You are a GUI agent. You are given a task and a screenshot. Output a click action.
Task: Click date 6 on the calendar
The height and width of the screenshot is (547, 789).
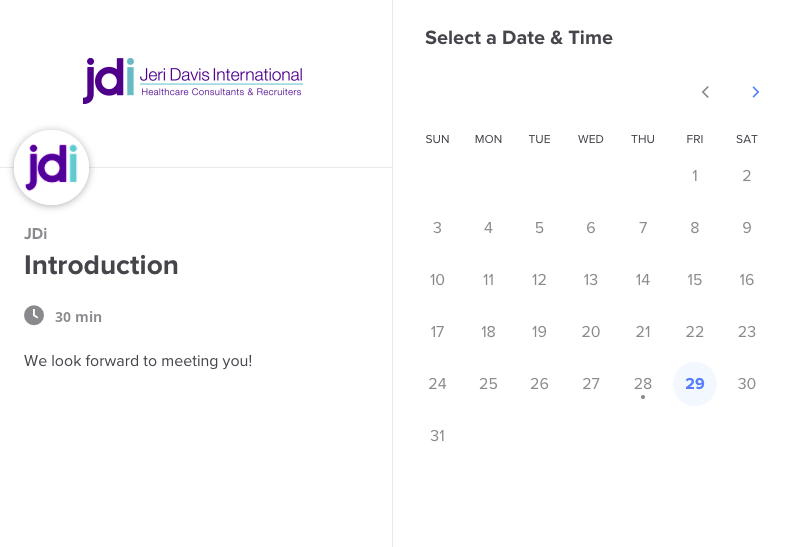pos(591,228)
